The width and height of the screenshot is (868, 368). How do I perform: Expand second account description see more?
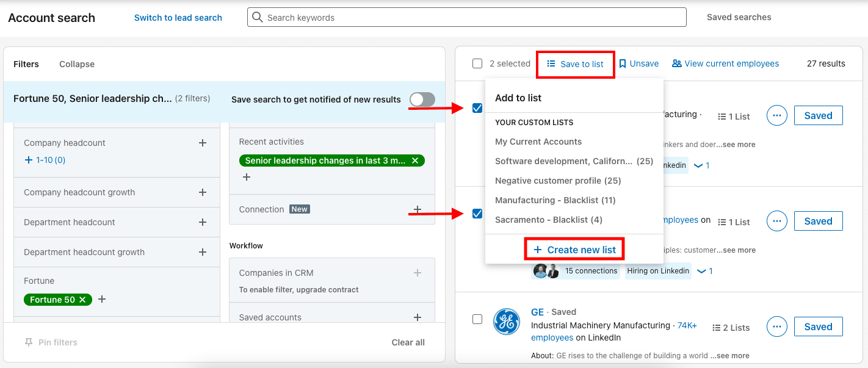pos(737,250)
